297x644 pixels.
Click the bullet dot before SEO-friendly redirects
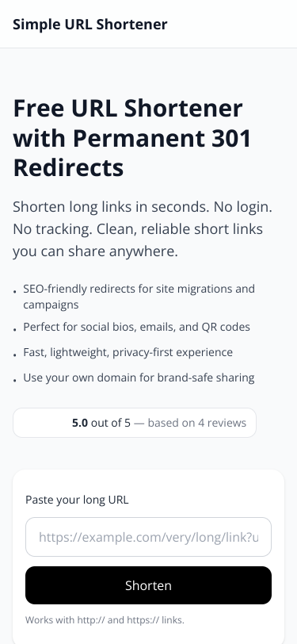coord(15,291)
